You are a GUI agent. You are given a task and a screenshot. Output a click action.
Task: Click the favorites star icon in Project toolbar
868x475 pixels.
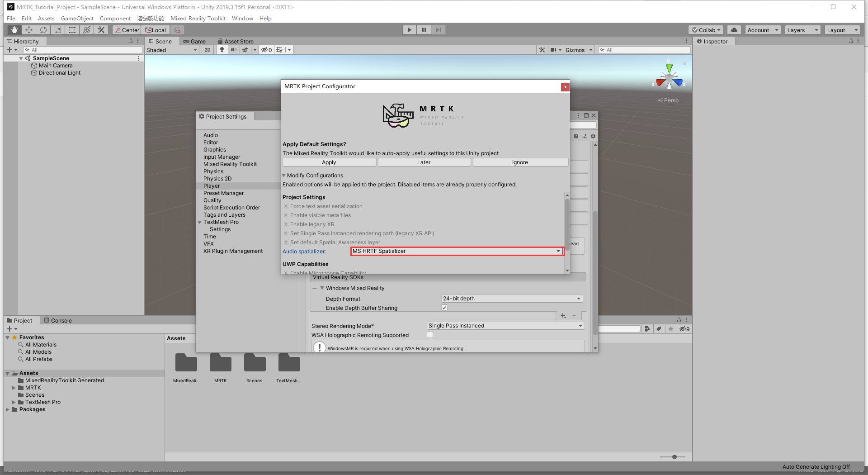pos(671,329)
